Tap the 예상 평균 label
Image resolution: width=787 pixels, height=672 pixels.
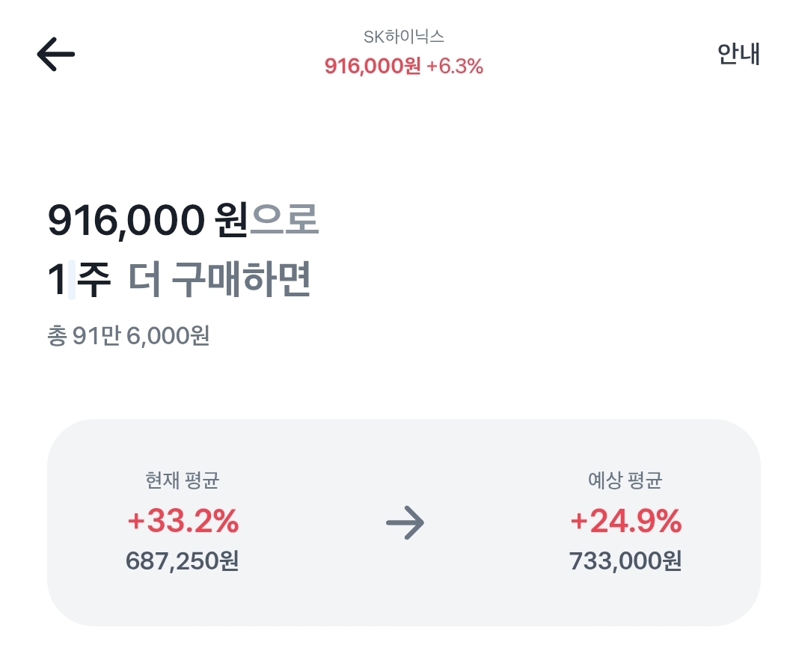(625, 480)
